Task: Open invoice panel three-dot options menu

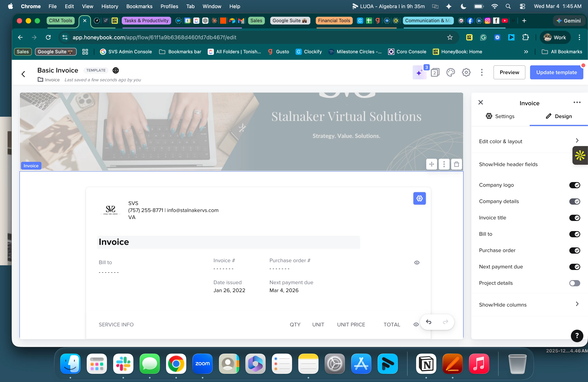Action: tap(577, 103)
